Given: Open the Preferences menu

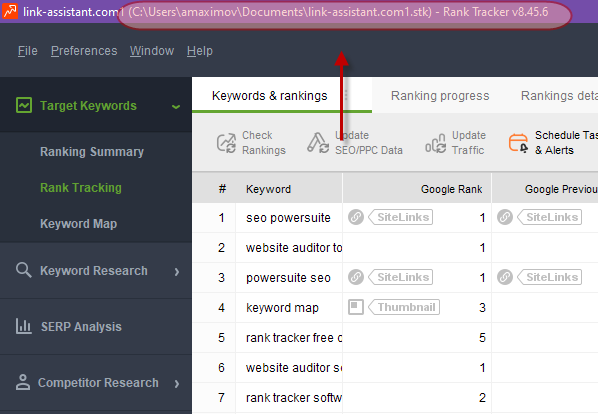Looking at the screenshot, I should click(x=84, y=51).
